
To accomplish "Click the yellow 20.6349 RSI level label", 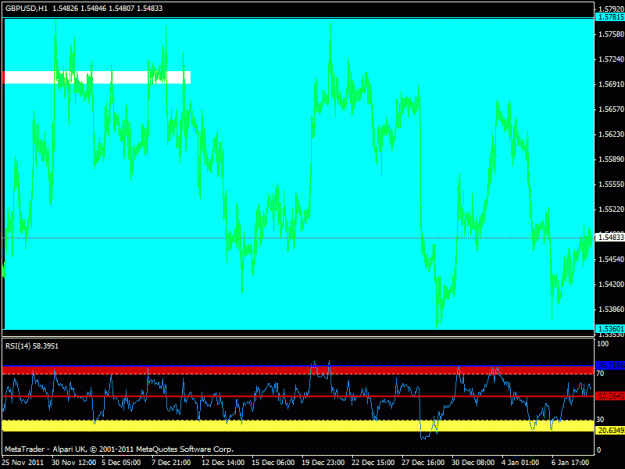I will click(x=610, y=430).
